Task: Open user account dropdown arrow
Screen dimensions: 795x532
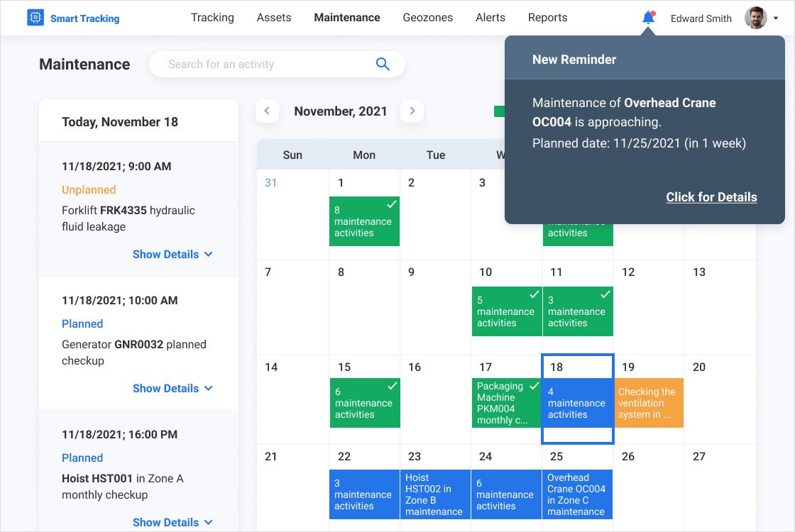Action: point(776,18)
